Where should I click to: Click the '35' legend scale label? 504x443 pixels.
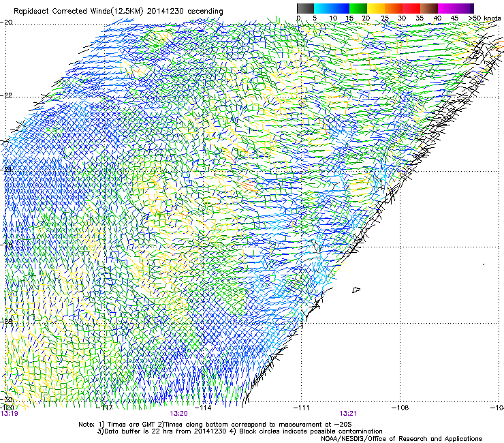(x=420, y=18)
